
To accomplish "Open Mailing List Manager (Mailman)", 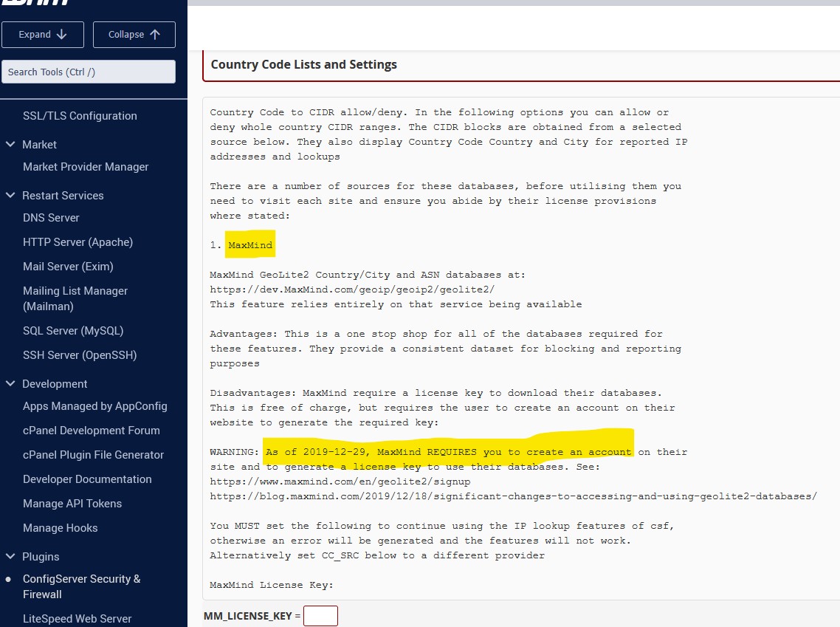I will pyautogui.click(x=75, y=298).
